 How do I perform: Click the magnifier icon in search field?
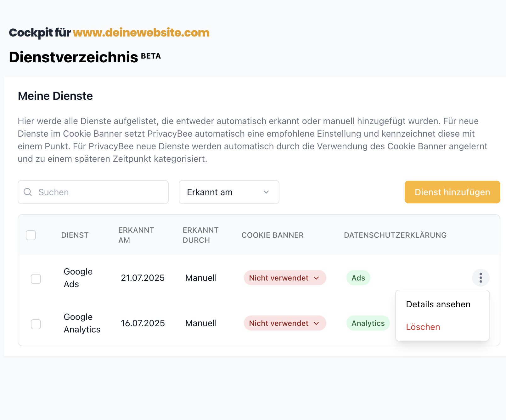28,192
